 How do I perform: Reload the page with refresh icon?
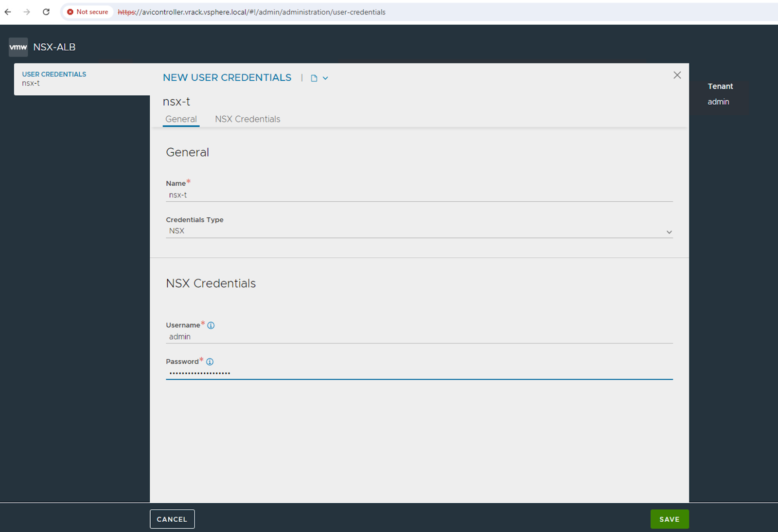(46, 12)
